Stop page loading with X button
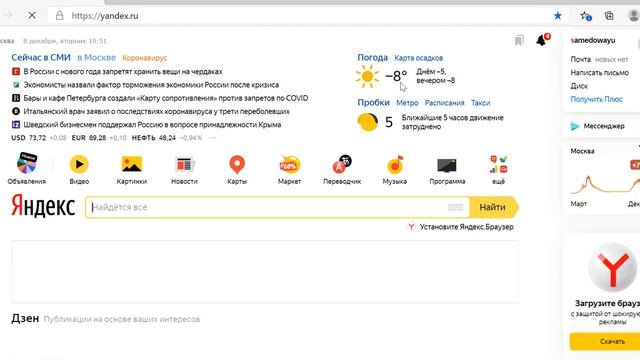The width and height of the screenshot is (640, 360). [32, 16]
